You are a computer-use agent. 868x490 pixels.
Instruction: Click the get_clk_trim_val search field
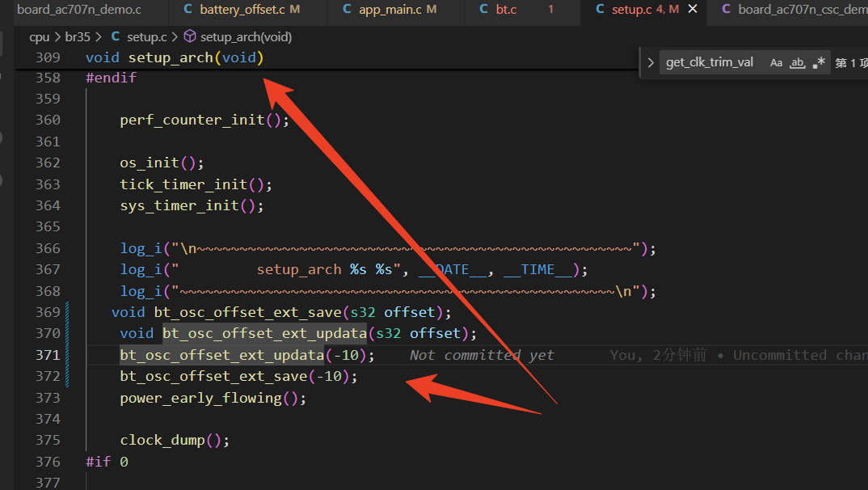click(x=710, y=62)
